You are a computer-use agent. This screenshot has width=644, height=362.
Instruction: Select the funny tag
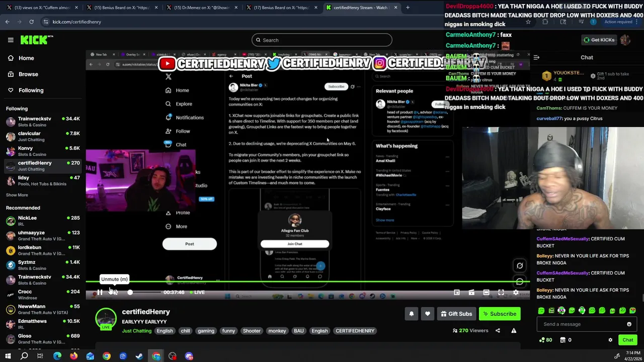click(228, 331)
